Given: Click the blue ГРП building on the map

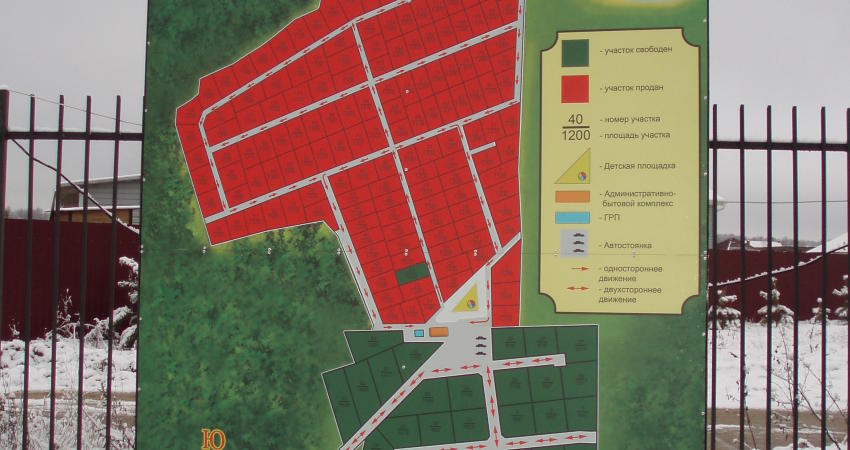Looking at the screenshot, I should 418,333.
